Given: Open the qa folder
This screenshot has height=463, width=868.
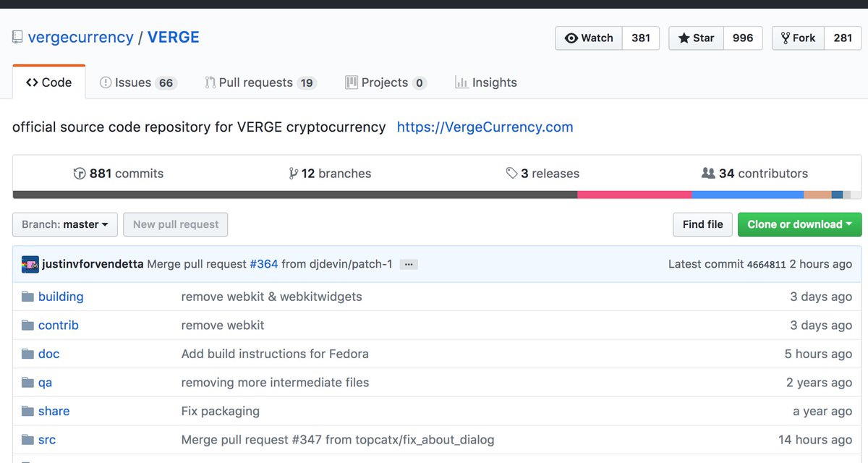Looking at the screenshot, I should [46, 383].
